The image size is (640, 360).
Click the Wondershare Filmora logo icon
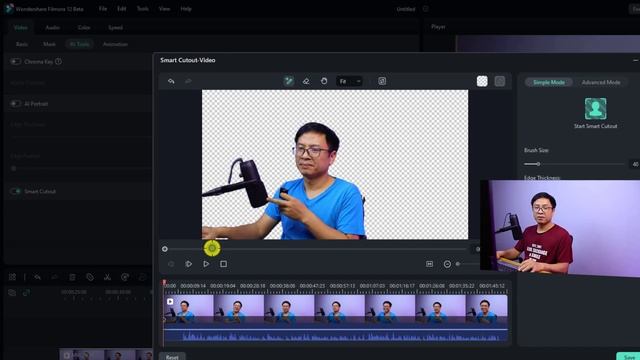(x=9, y=9)
